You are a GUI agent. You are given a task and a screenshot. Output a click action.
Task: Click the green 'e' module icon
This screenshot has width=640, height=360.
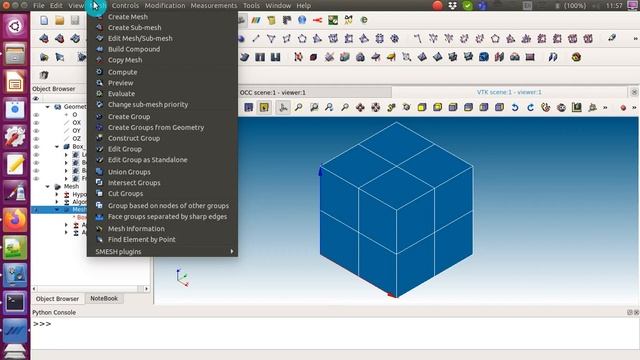pos(364,20)
